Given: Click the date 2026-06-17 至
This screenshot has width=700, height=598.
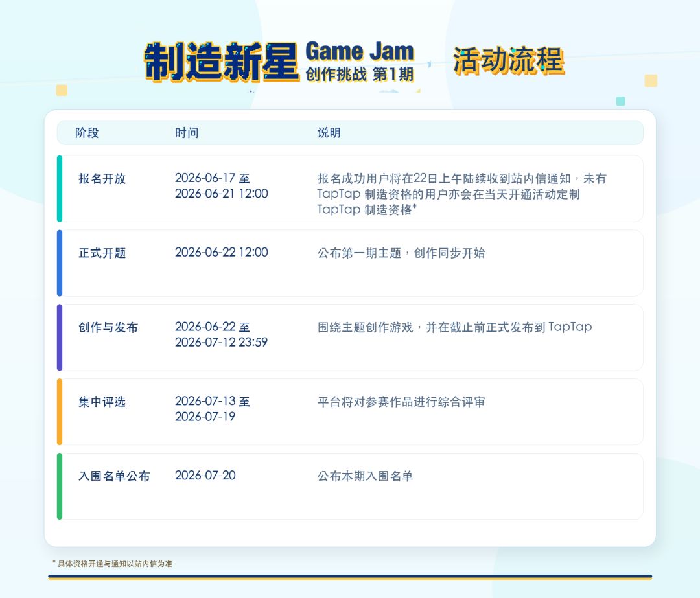Looking at the screenshot, I should tap(213, 178).
